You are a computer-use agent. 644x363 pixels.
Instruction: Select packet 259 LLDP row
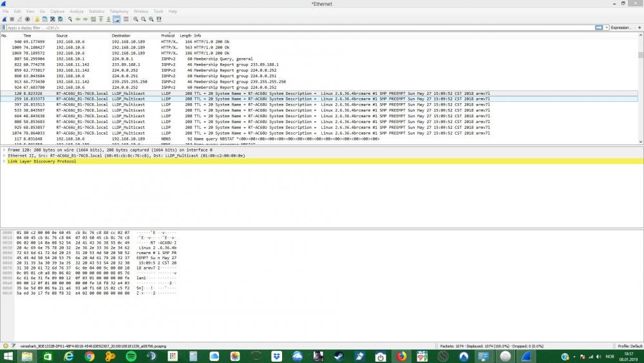(319, 99)
